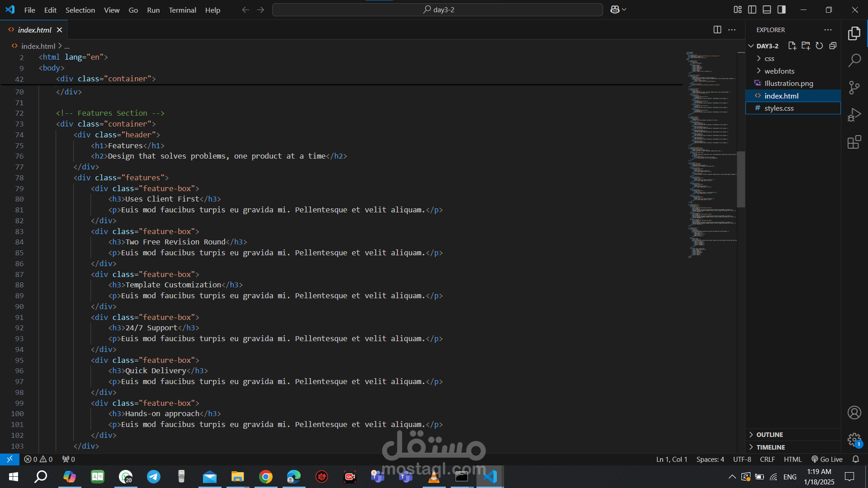868x488 pixels.
Task: Expand the css folder
Action: click(x=769, y=59)
